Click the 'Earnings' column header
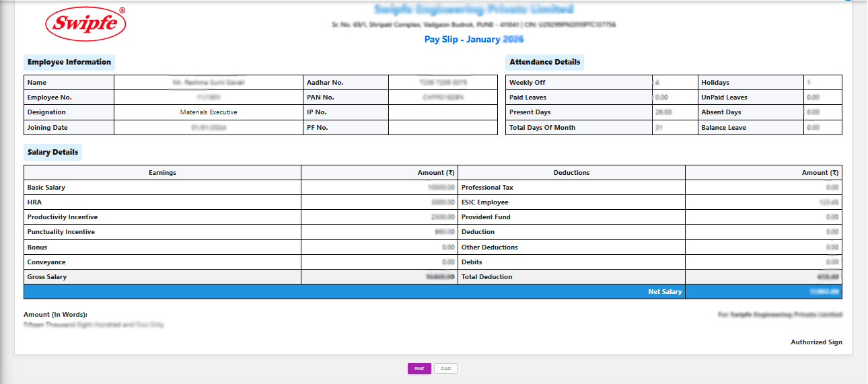The image size is (868, 384). click(x=162, y=173)
